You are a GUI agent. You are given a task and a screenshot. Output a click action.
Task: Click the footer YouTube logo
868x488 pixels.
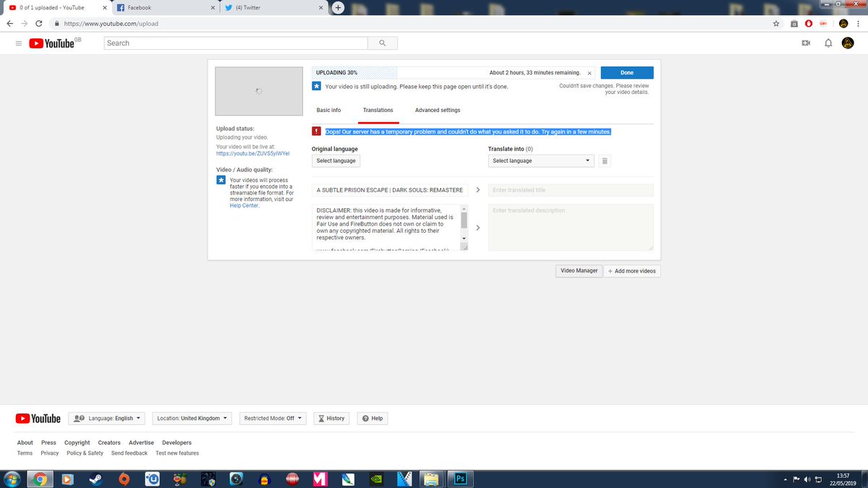38,419
